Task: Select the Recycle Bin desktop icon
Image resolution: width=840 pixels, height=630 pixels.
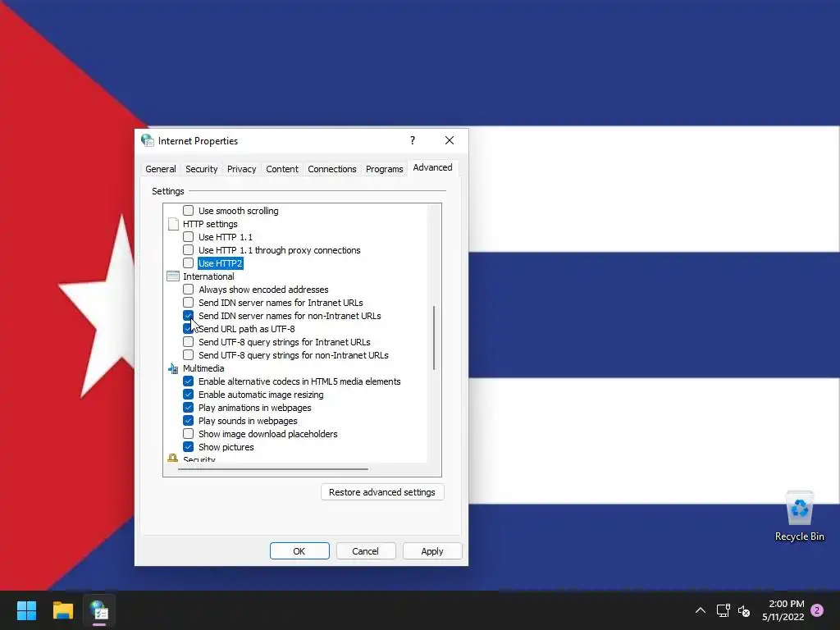Action: click(799, 517)
